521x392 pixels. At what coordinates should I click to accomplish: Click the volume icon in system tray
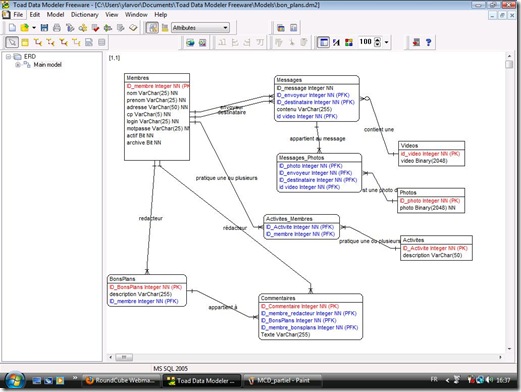(x=489, y=380)
